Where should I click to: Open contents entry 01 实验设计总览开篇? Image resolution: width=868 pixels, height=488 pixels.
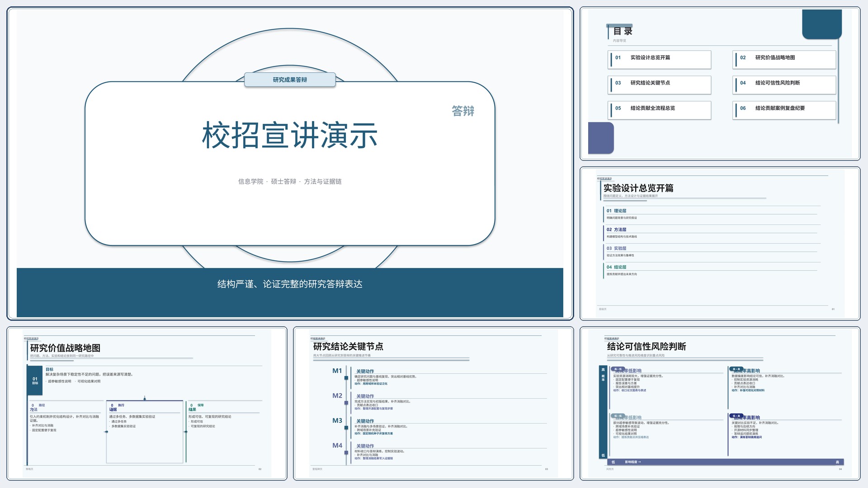[660, 60]
